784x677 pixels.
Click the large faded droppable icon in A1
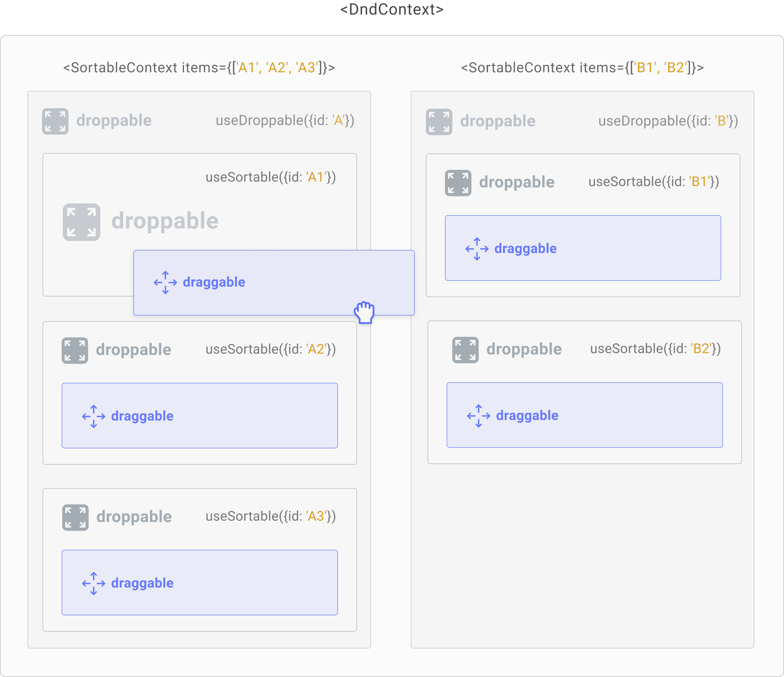pos(81,222)
